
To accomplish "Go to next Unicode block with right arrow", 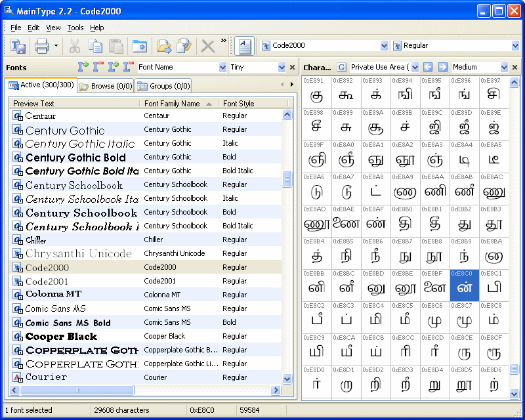I will coord(442,67).
